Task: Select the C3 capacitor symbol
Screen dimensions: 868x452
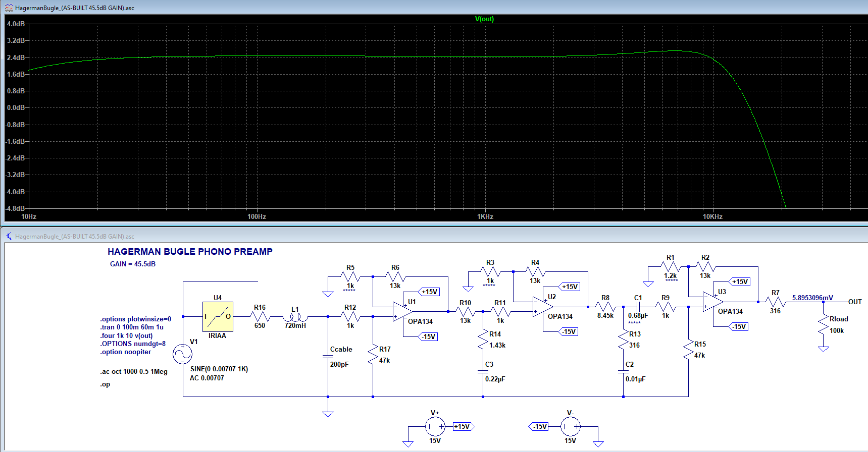Action: 483,372
